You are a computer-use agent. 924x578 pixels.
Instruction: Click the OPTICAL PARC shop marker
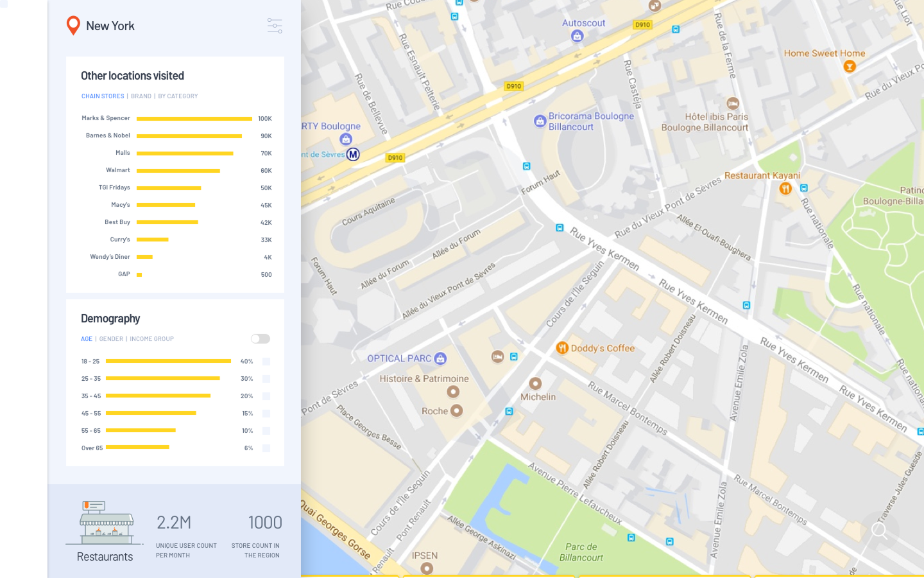coord(440,358)
